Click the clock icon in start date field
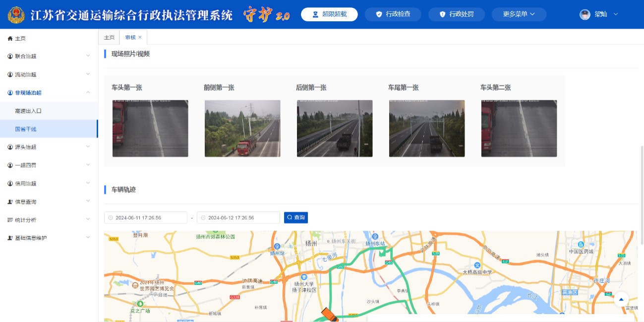The height and width of the screenshot is (322, 644). pyautogui.click(x=111, y=218)
